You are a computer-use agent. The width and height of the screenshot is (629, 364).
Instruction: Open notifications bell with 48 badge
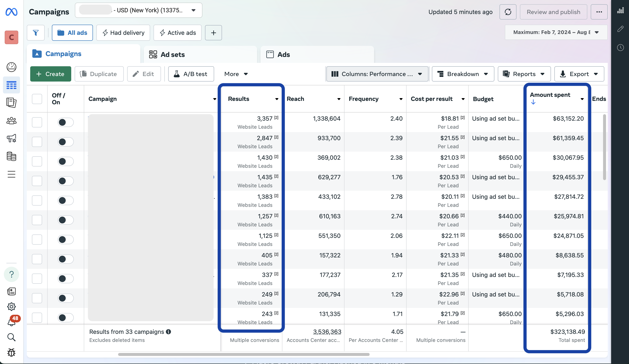(11, 322)
